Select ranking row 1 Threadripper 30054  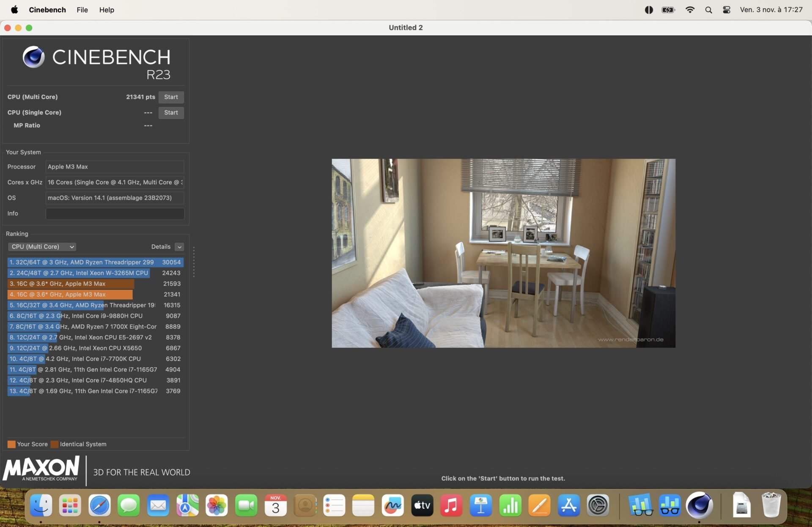click(x=95, y=262)
